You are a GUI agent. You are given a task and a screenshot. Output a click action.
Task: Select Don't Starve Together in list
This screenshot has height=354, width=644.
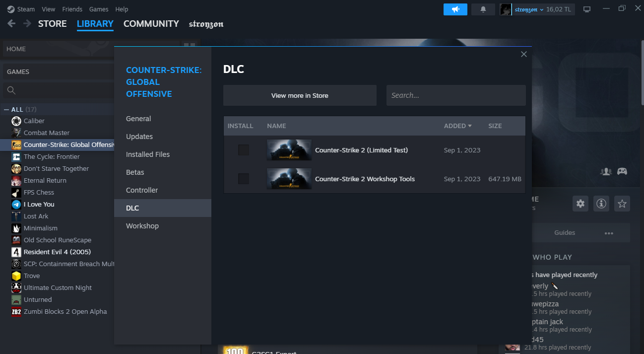[57, 168]
